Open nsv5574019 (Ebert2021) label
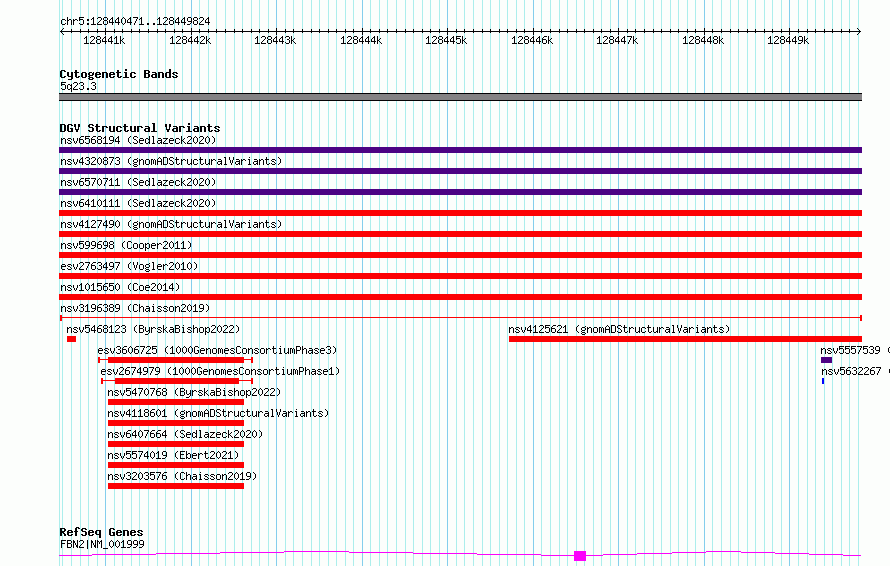 click(x=173, y=455)
